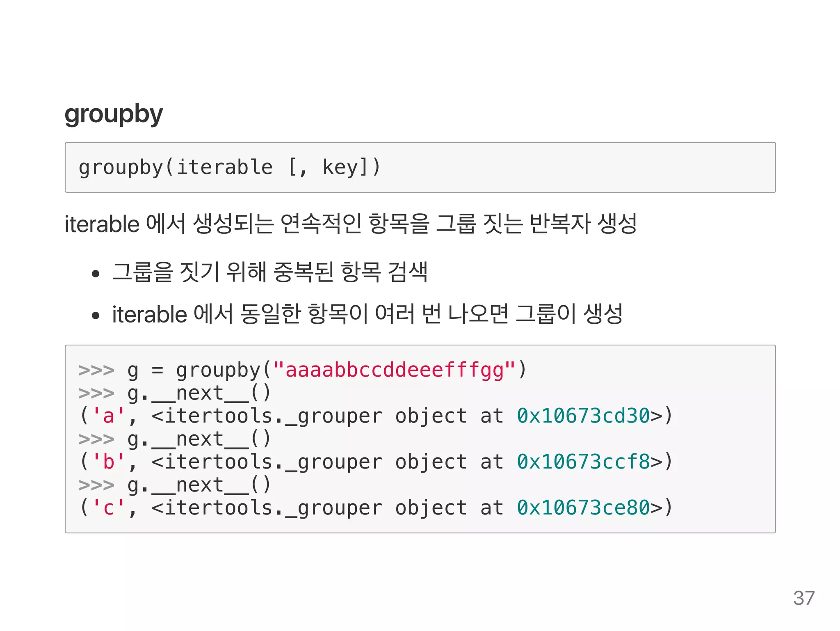Click the first bullet point marker

tap(96, 274)
